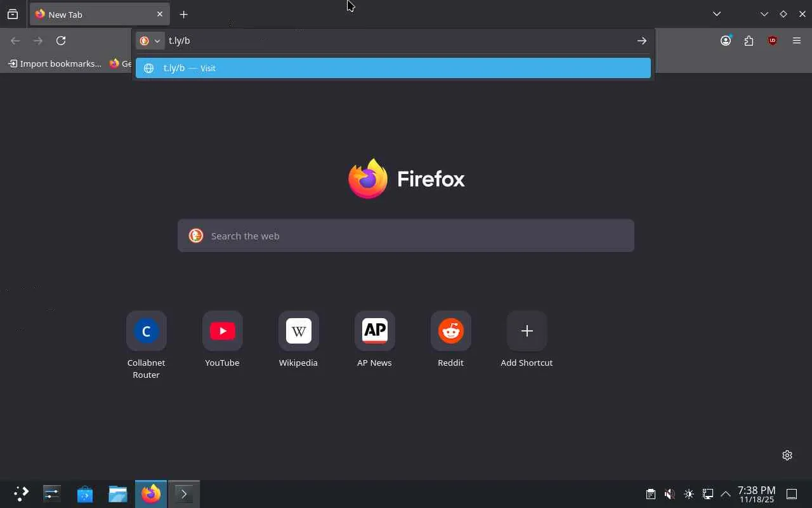This screenshot has width=812, height=508.
Task: Click the Firefox taskbar icon
Action: [x=151, y=493]
